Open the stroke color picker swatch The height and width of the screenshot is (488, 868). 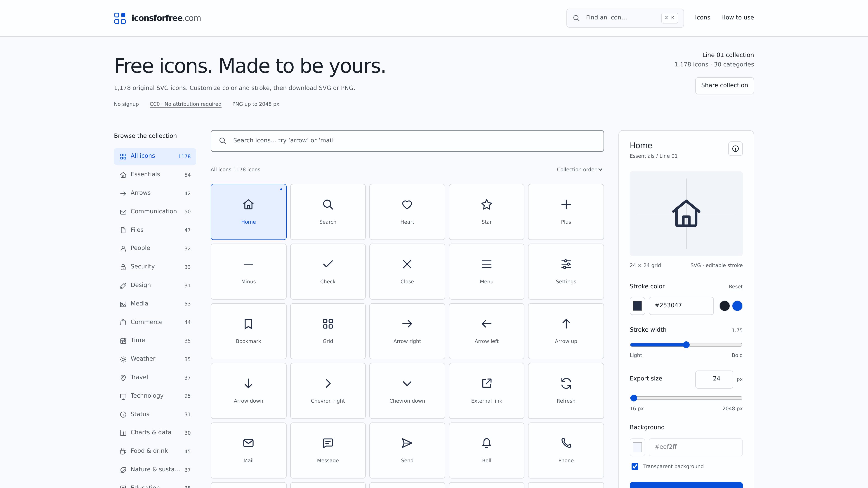coord(637,306)
